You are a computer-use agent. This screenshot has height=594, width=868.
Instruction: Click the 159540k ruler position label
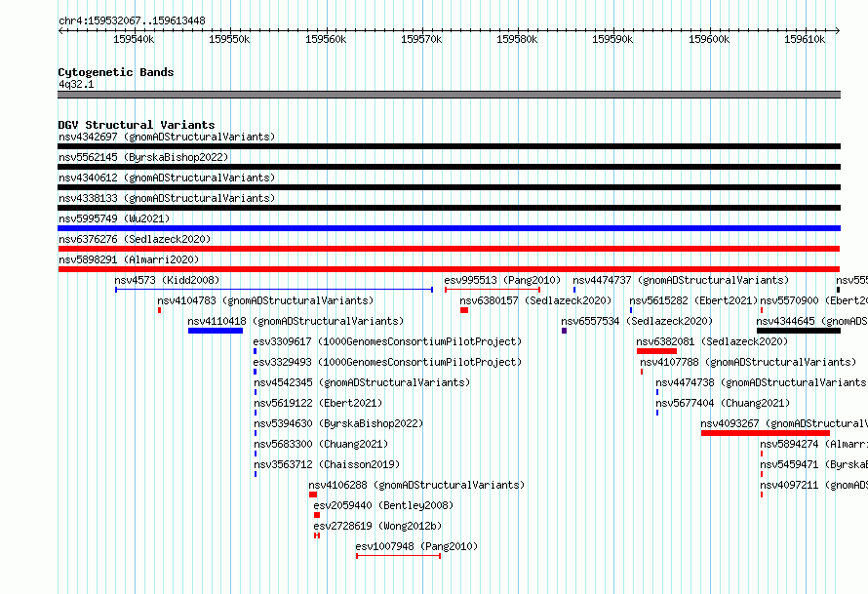(x=134, y=39)
